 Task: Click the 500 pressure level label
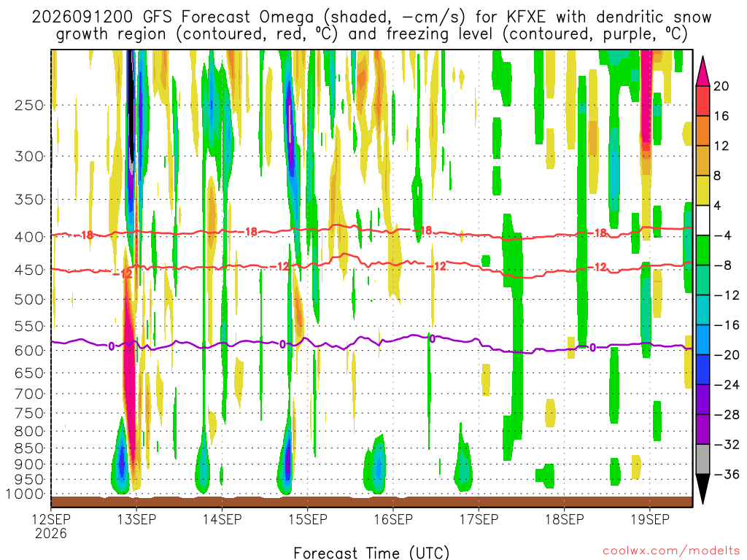click(29, 300)
